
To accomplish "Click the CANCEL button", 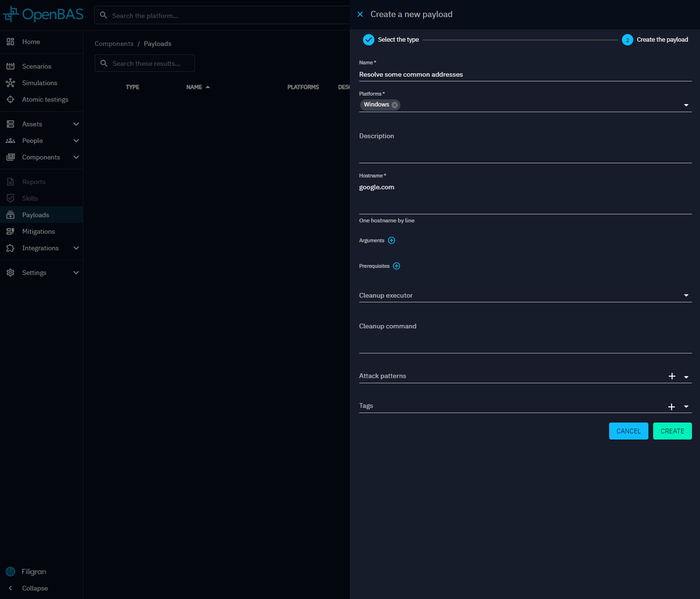I will pyautogui.click(x=628, y=431).
